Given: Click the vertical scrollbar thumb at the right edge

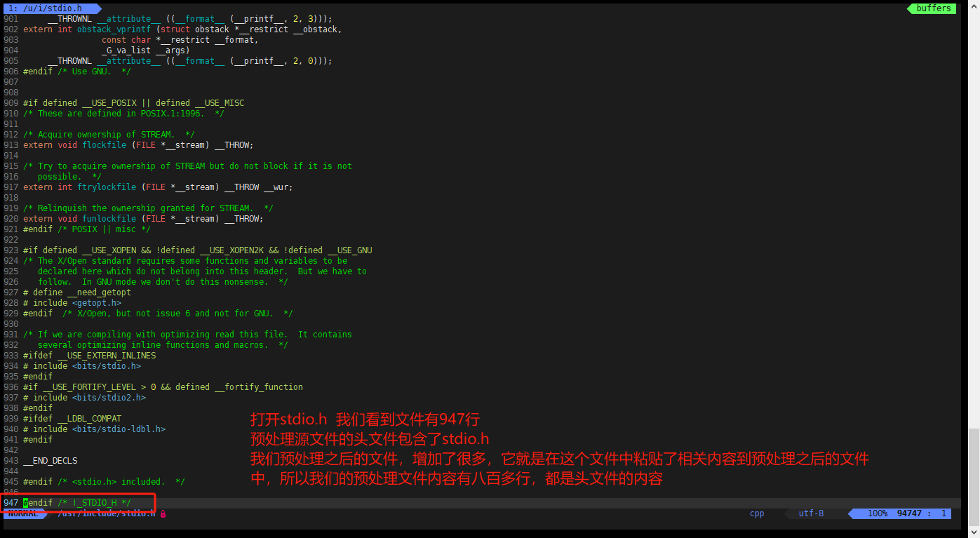Looking at the screenshot, I should click(x=974, y=477).
